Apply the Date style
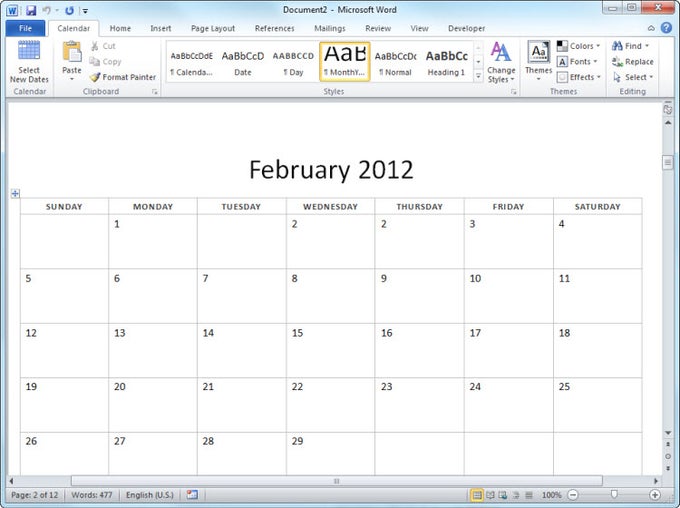This screenshot has width=680, height=508. click(x=242, y=62)
